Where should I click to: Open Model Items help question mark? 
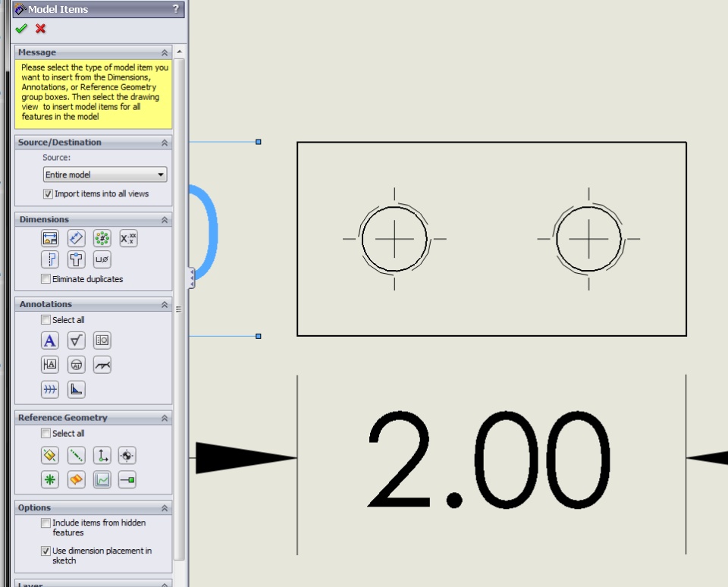[175, 9]
